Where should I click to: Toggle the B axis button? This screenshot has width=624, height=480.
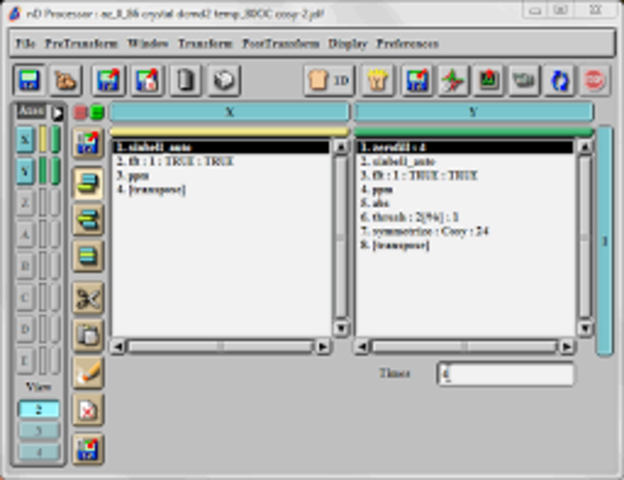[x=25, y=266]
